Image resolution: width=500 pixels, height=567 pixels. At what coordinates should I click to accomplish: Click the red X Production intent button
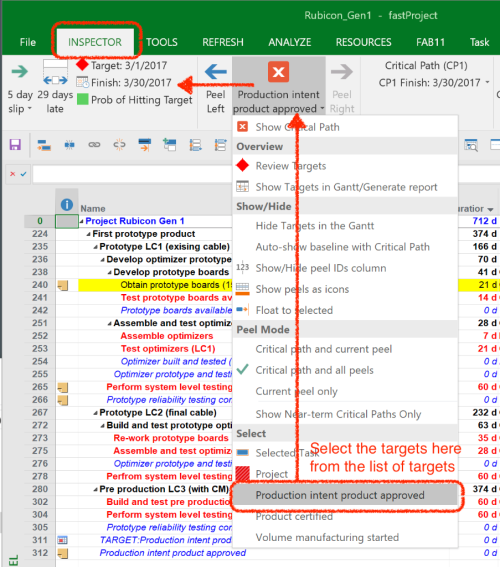coord(278,72)
